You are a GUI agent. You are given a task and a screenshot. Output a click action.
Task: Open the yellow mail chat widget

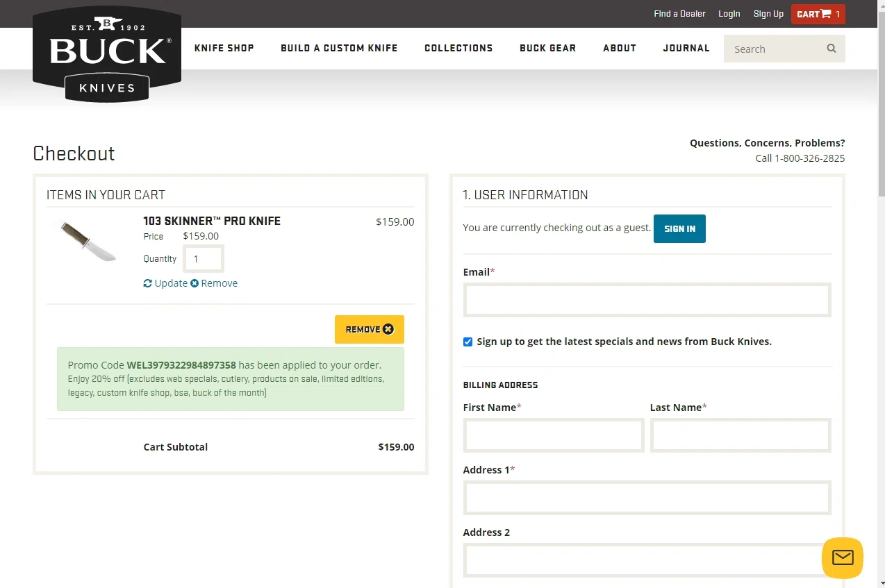(842, 557)
